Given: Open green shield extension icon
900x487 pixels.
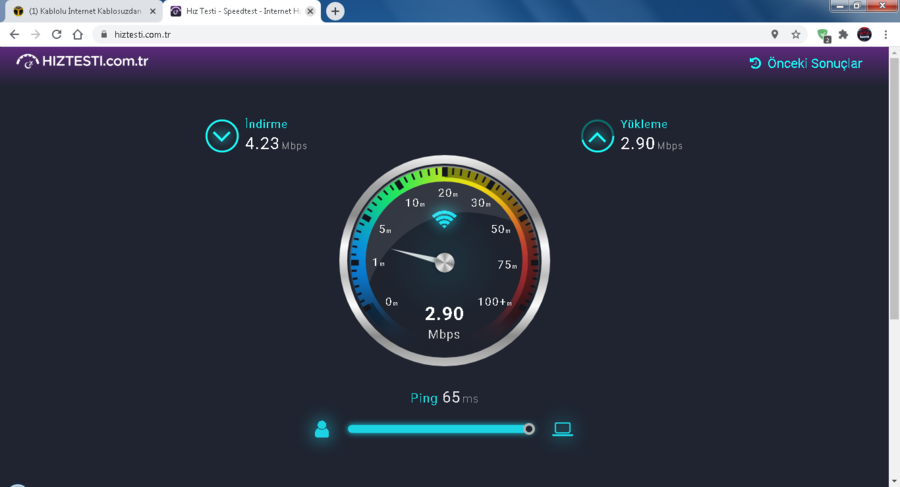Looking at the screenshot, I should pos(824,35).
